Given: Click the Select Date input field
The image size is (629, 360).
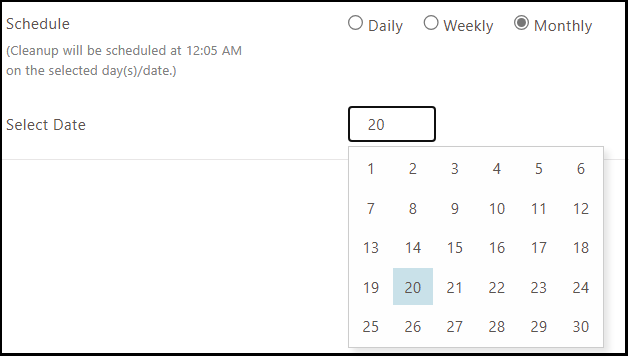Looking at the screenshot, I should pyautogui.click(x=392, y=124).
